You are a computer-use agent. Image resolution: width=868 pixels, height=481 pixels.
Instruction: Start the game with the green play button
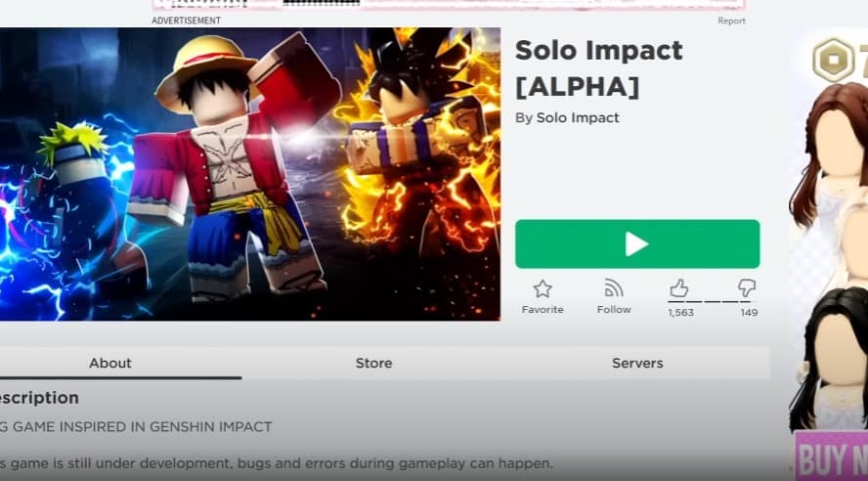pos(637,244)
